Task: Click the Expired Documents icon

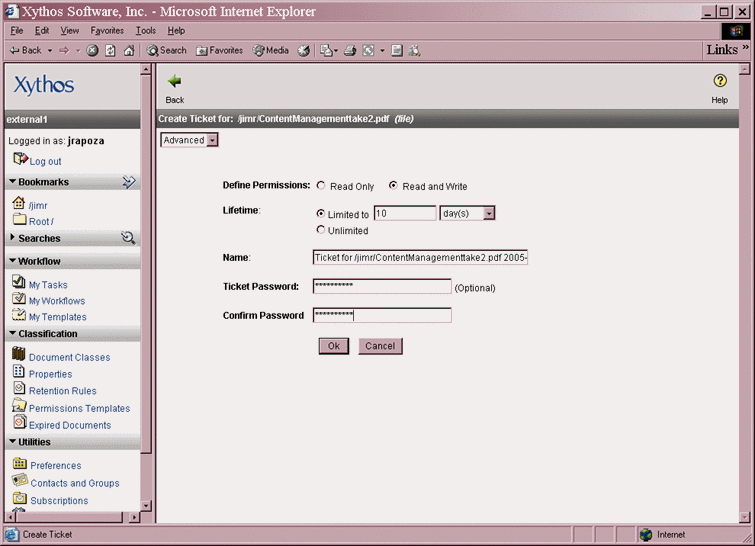Action: pos(20,422)
